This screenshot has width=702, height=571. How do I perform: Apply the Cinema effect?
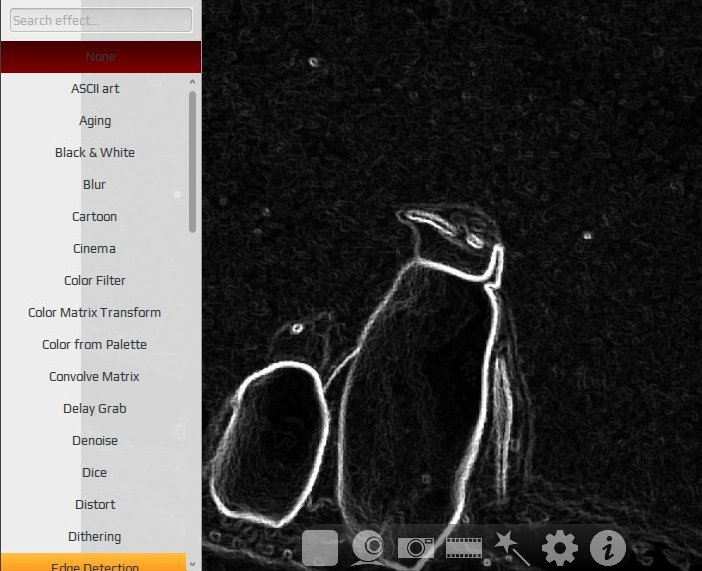(95, 249)
